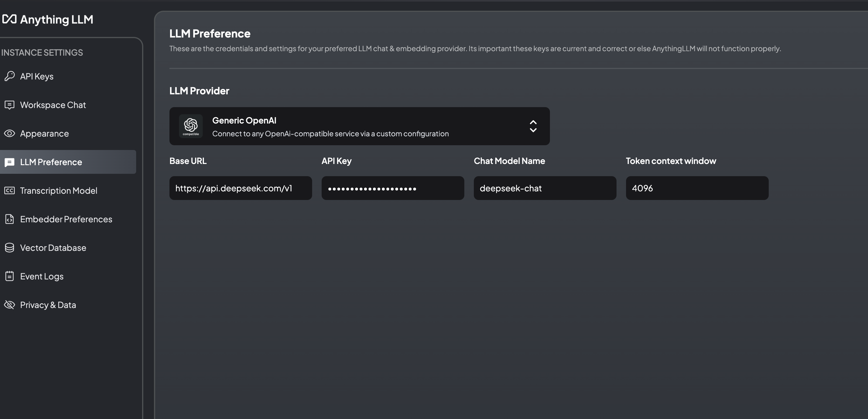This screenshot has height=419, width=868.
Task: Click the API Key label
Action: (x=336, y=161)
